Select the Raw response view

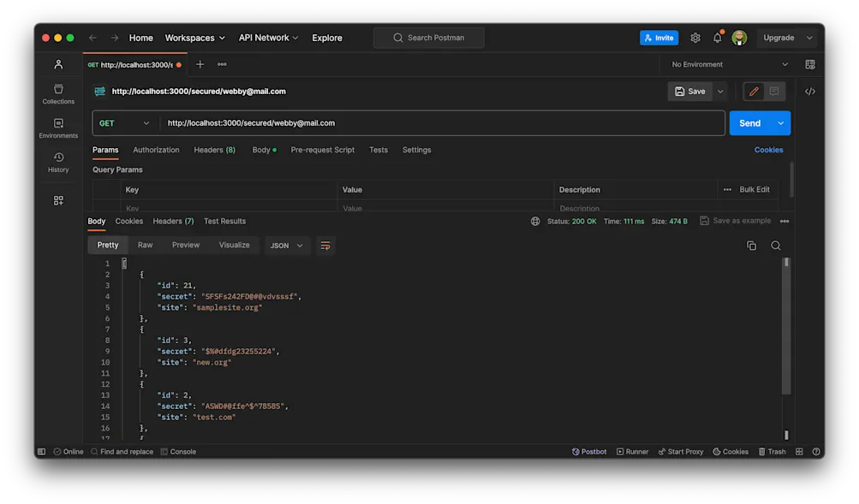(x=146, y=246)
